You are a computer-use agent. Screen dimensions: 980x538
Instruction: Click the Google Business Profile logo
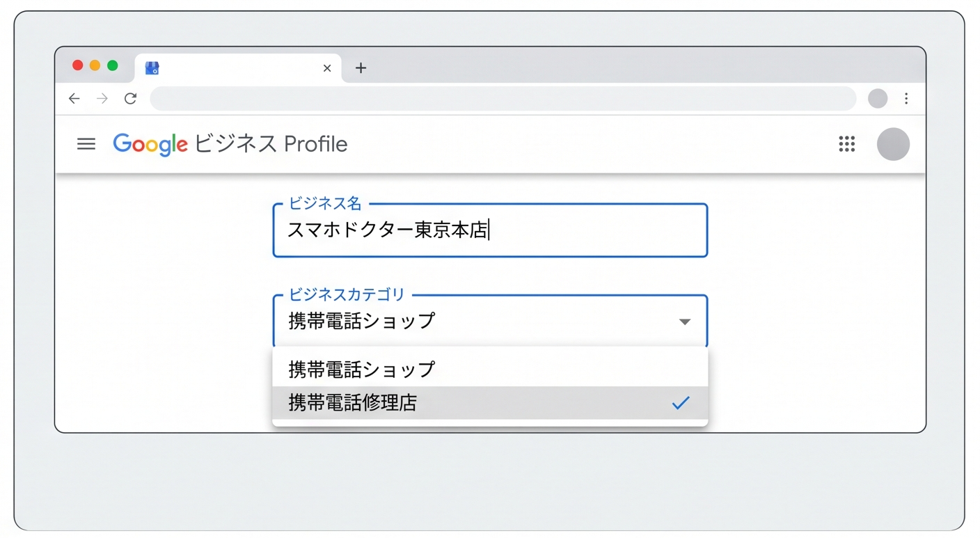(230, 144)
